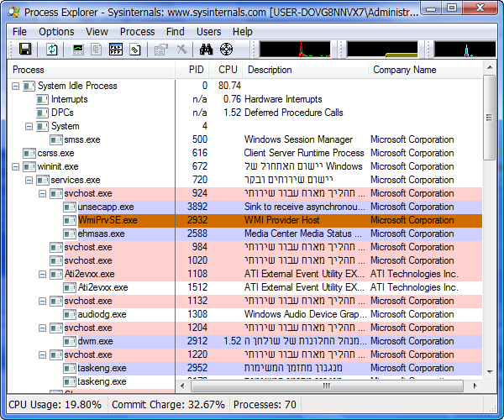The width and height of the screenshot is (504, 420).
Task: Open the Help menu
Action: pyautogui.click(x=243, y=32)
